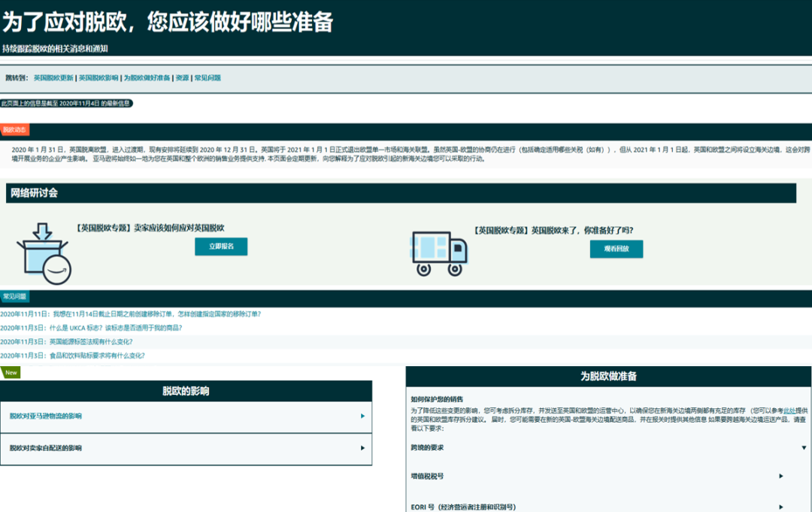Expand 脱欧对亚马逊物流的影响 row
Screen dimensions: 812x512
(x=186, y=417)
